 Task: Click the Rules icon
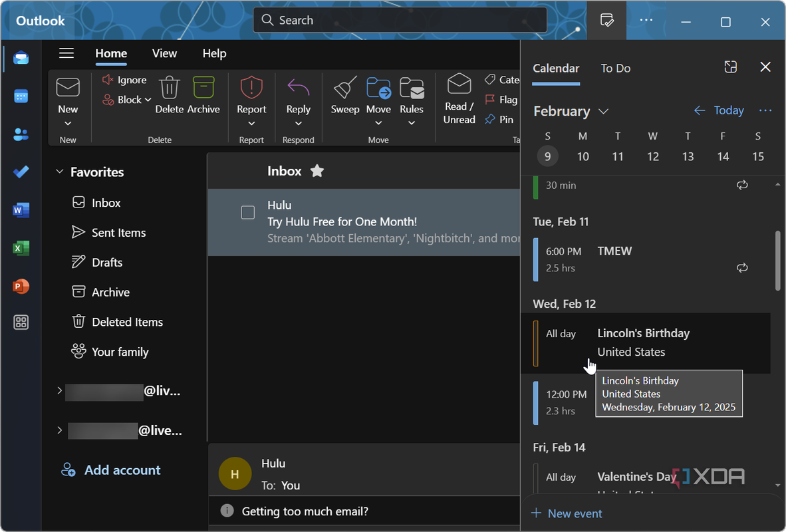point(412,88)
